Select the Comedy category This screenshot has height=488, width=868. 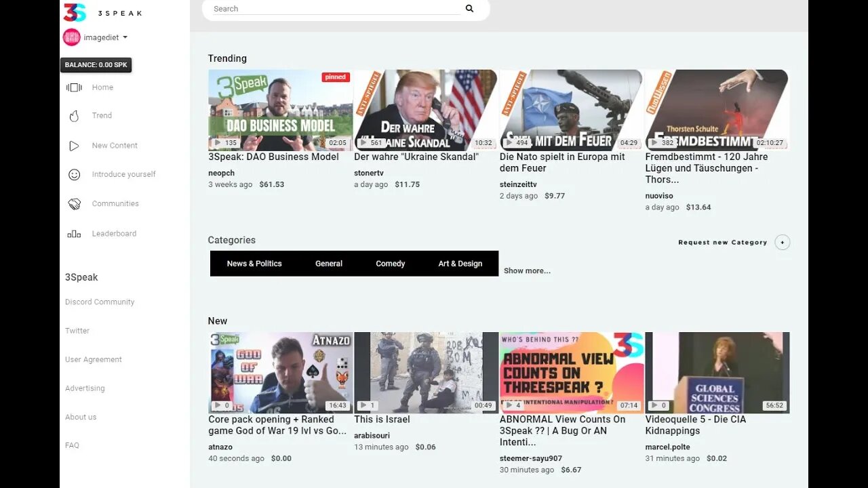391,264
